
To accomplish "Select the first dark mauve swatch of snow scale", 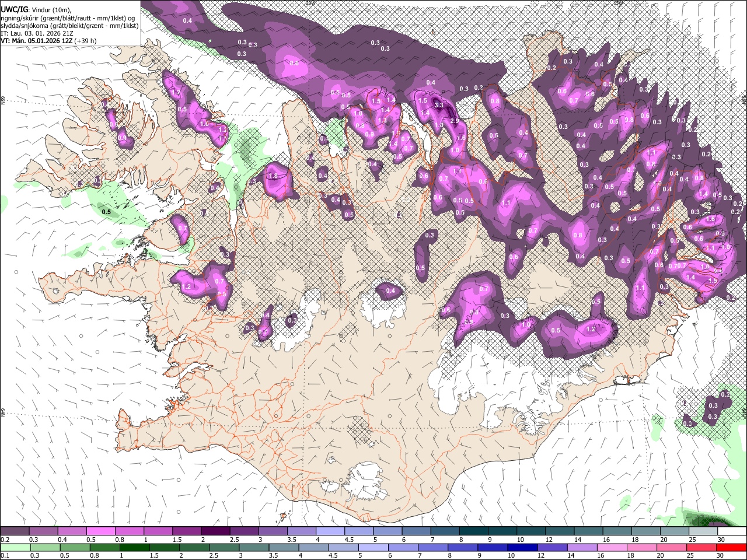I will pos(15,531).
